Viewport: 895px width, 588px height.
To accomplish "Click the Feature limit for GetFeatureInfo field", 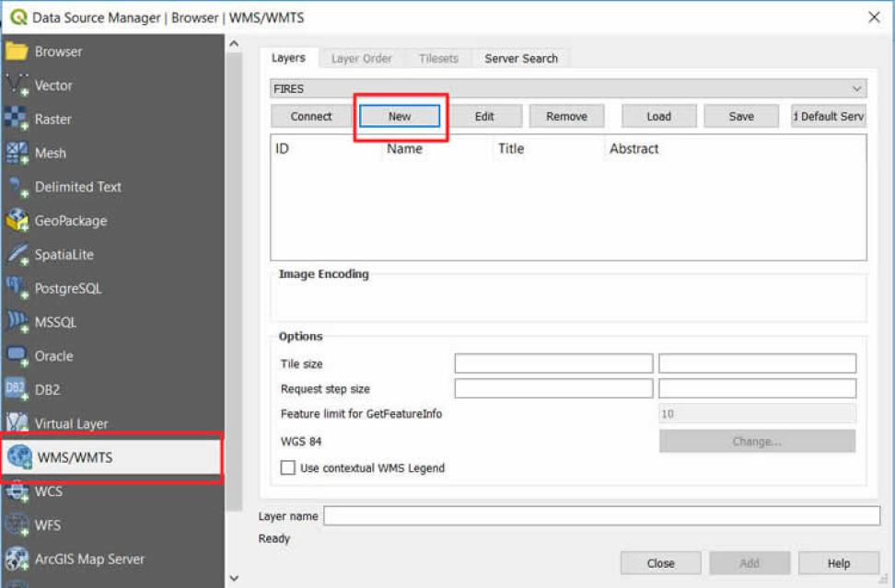I will coord(758,413).
